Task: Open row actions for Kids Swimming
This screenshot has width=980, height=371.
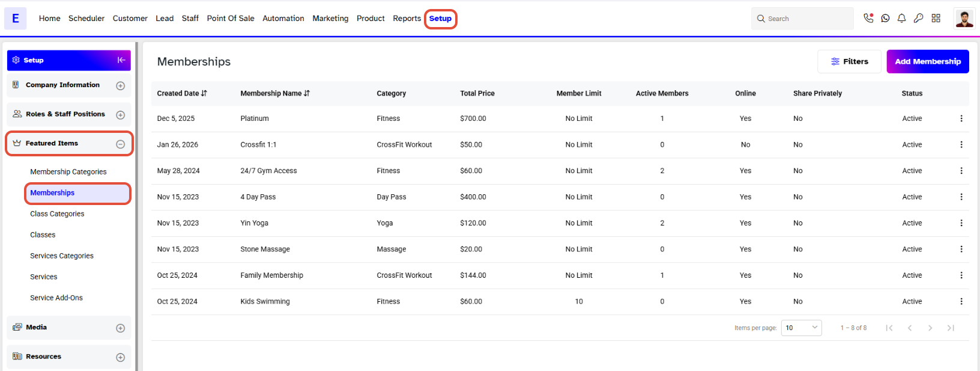Action: click(x=961, y=301)
